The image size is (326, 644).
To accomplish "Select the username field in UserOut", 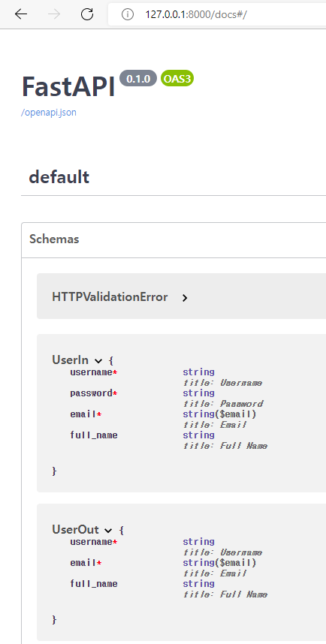I will (x=94, y=542).
